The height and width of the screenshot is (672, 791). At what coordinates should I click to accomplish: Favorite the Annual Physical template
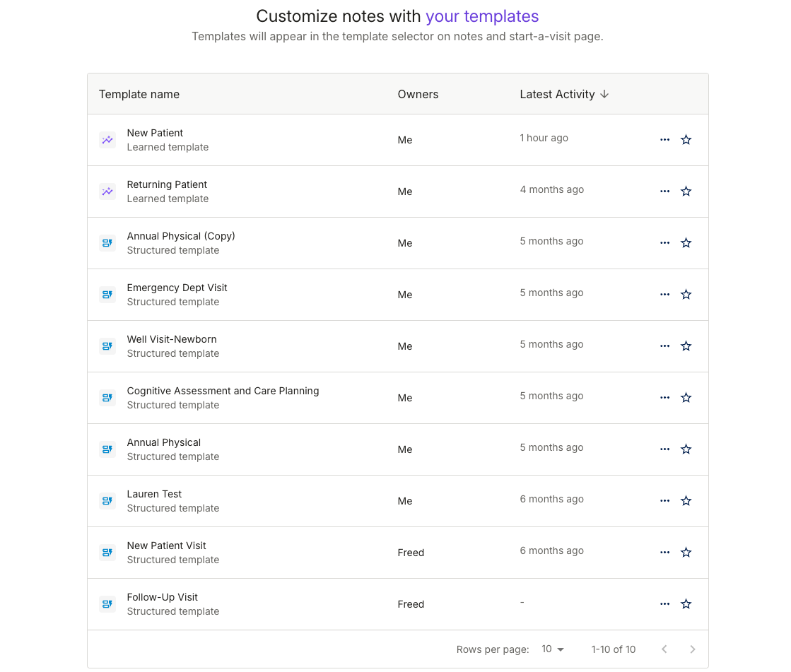686,449
